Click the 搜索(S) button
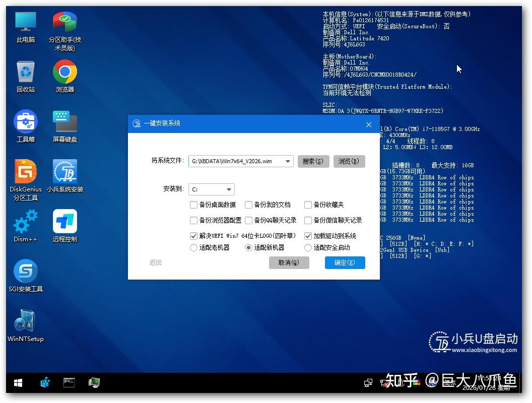 click(313, 161)
